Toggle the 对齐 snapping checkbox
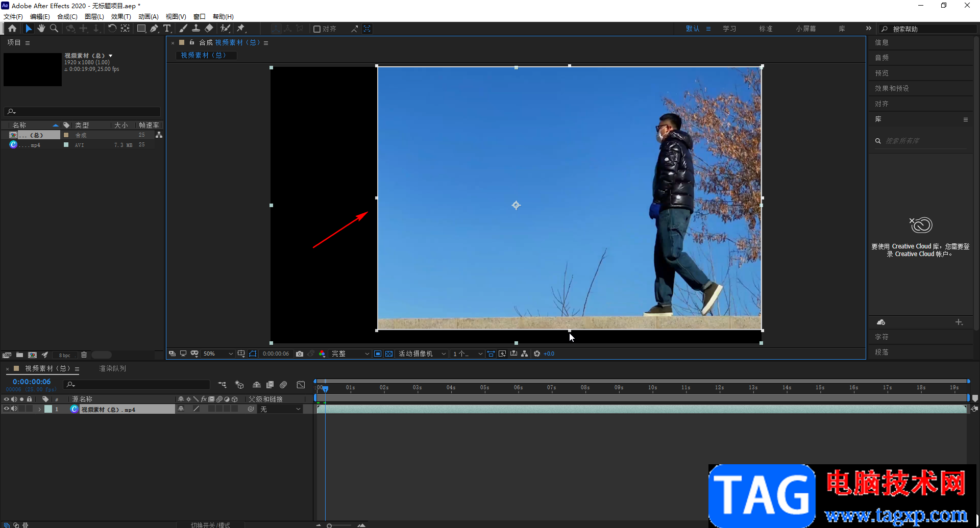Image resolution: width=980 pixels, height=528 pixels. [x=317, y=29]
